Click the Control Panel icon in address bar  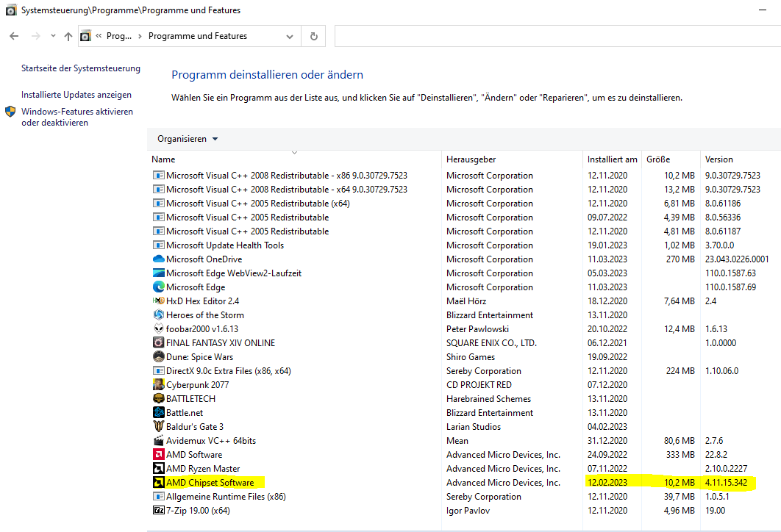click(x=85, y=36)
